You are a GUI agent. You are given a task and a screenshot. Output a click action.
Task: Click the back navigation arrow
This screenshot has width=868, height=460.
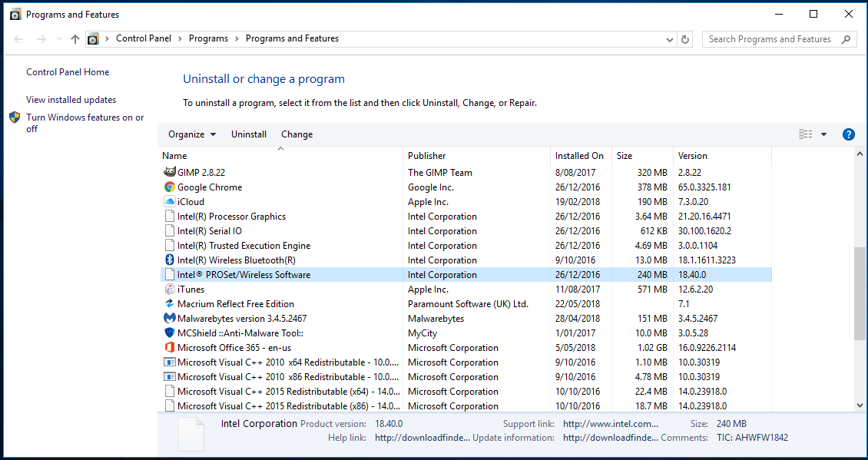coord(18,38)
